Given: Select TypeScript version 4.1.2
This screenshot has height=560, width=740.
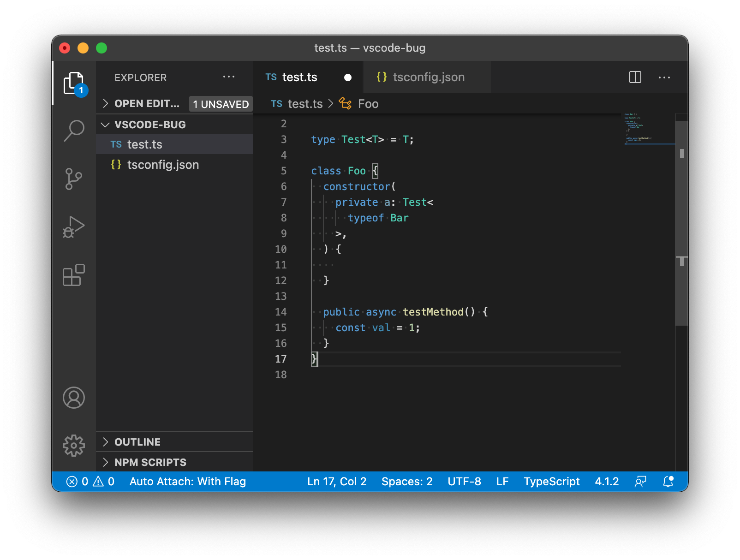Looking at the screenshot, I should click(607, 482).
